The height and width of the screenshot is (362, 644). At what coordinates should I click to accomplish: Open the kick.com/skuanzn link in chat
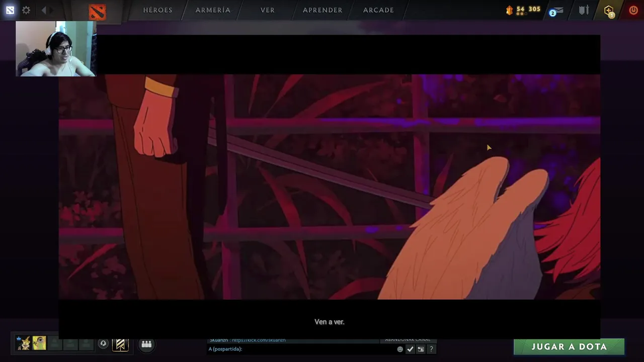[259, 340]
